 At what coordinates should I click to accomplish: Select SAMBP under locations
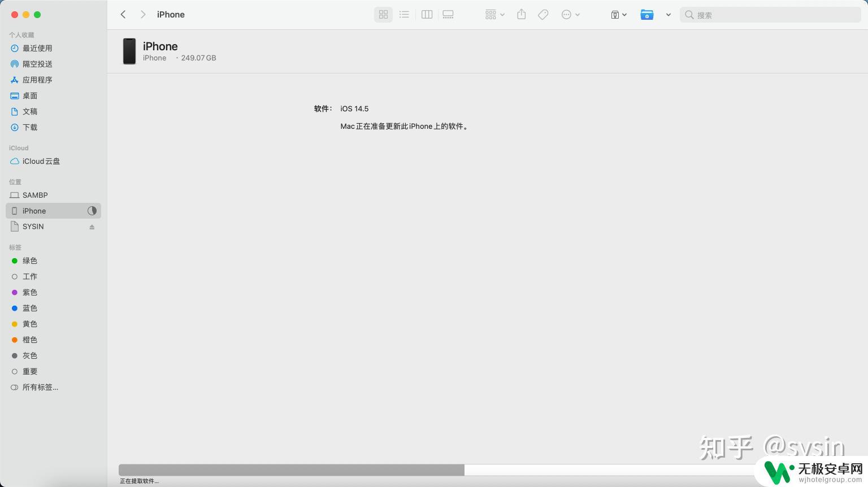point(53,195)
